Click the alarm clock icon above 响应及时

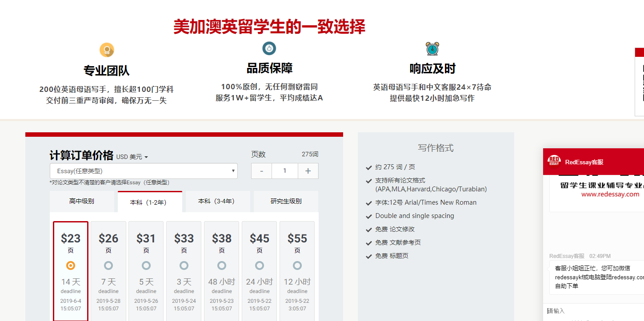(x=432, y=48)
